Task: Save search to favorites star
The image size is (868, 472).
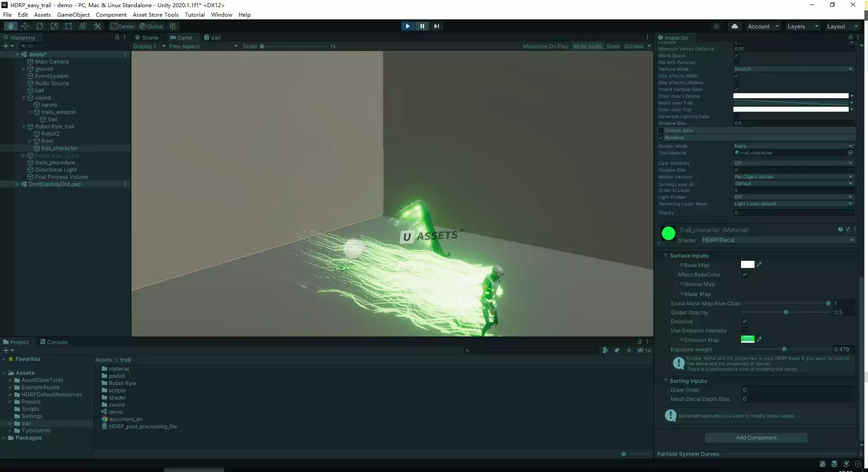Action: tap(629, 350)
